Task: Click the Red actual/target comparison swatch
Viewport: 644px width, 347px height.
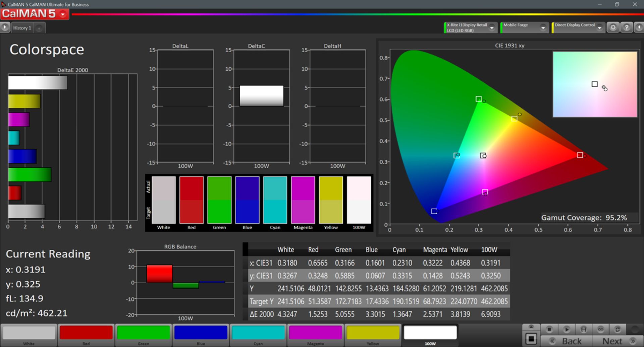Action: [191, 200]
